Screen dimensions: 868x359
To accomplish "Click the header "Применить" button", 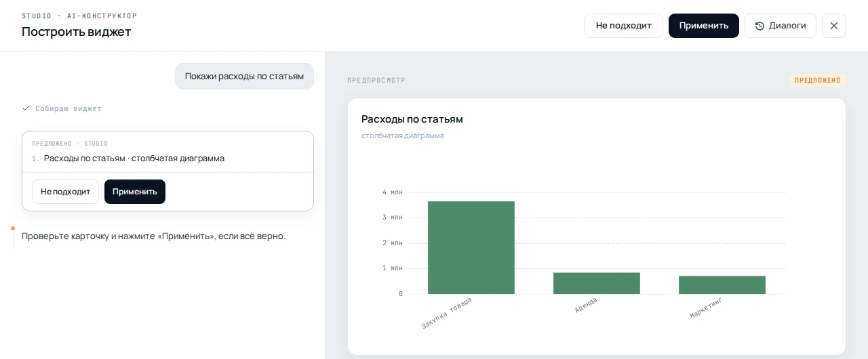I will point(704,26).
